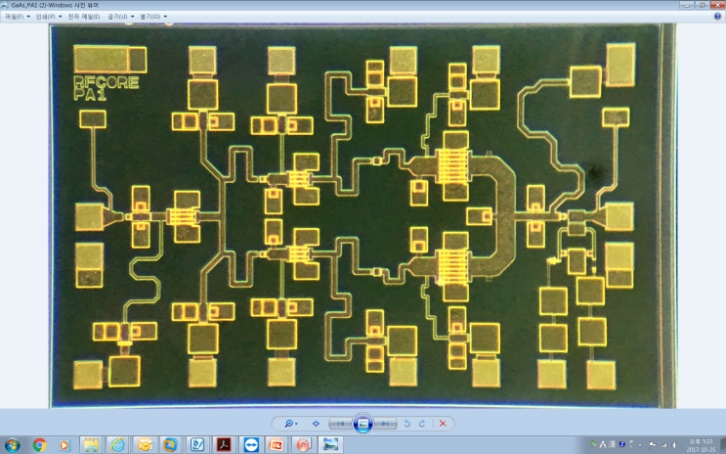This screenshot has width=726, height=454.
Task: Click the taskbar clock showing 2017-10-25
Action: coord(701,445)
